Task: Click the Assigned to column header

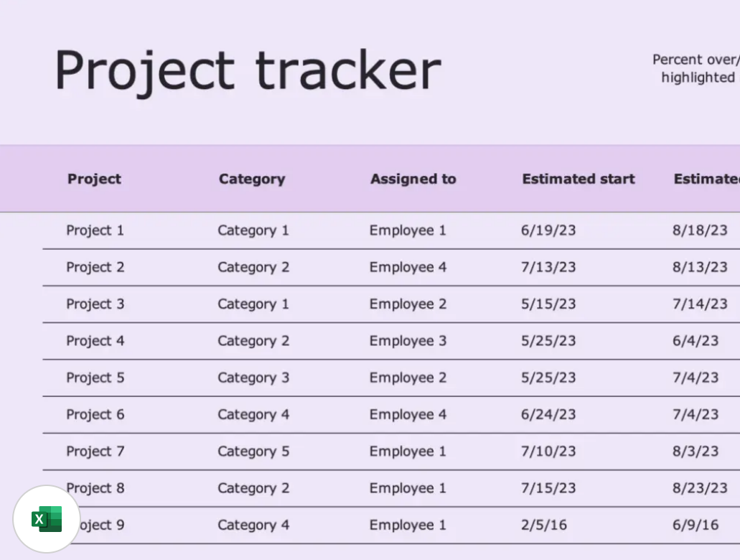Action: pyautogui.click(x=413, y=179)
